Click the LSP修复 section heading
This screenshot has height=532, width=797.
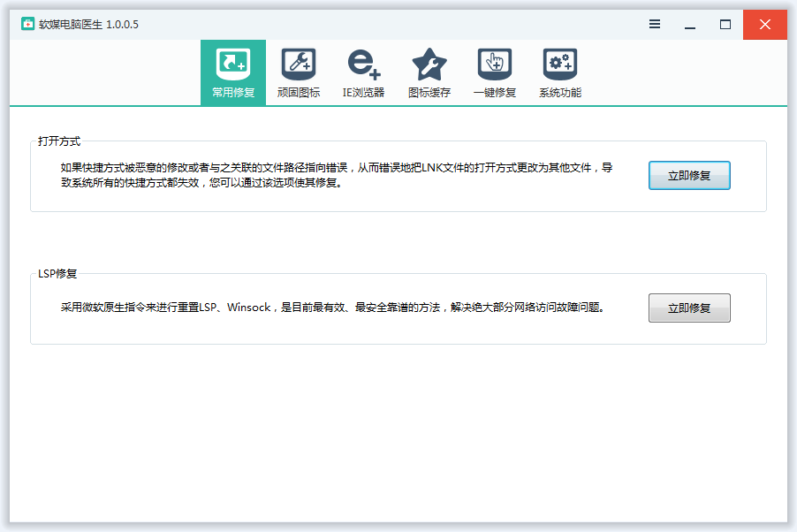coord(57,274)
